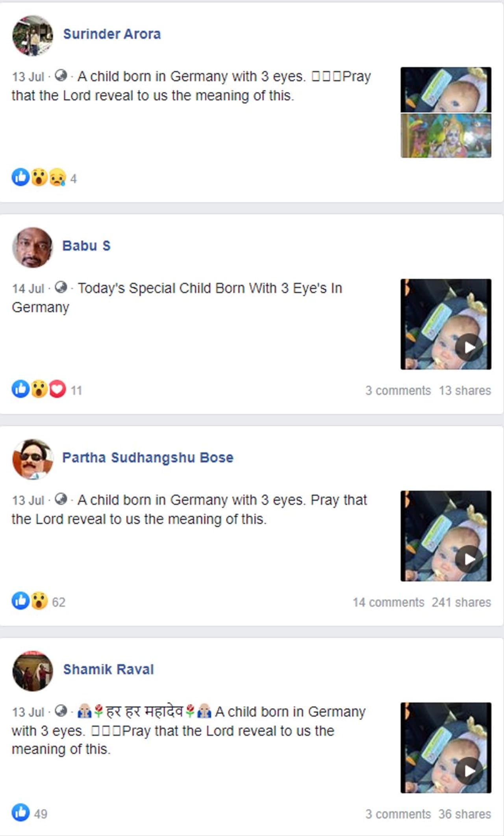Click wow reaction emoji on Partha's post
The width and height of the screenshot is (504, 836).
point(39,601)
